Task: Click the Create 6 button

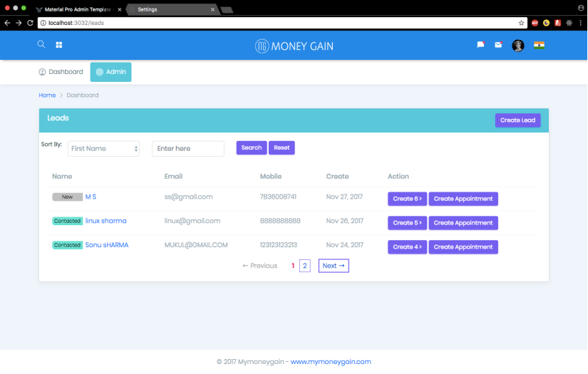Action: (407, 199)
